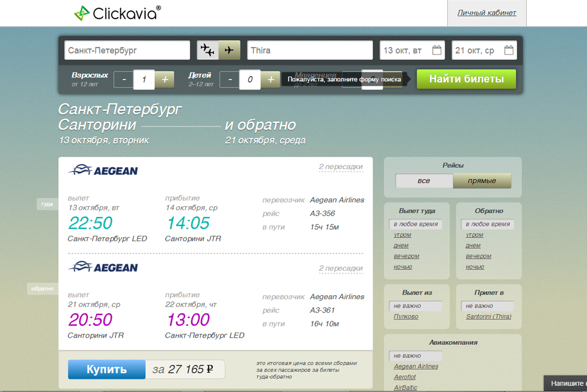The image size is (587, 392).
Task: Click the Найти билеты search button
Action: tap(467, 79)
